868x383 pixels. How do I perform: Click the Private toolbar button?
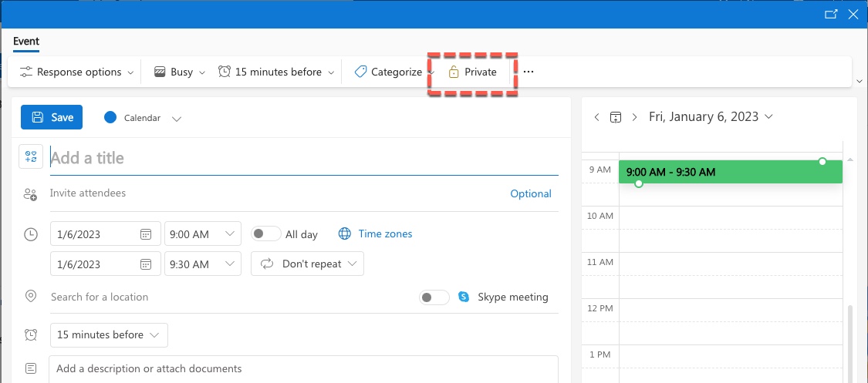pyautogui.click(x=472, y=72)
